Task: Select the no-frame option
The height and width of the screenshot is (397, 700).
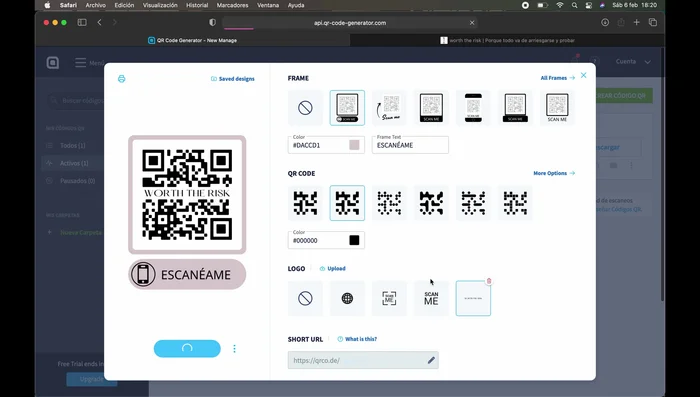Action: [305, 108]
